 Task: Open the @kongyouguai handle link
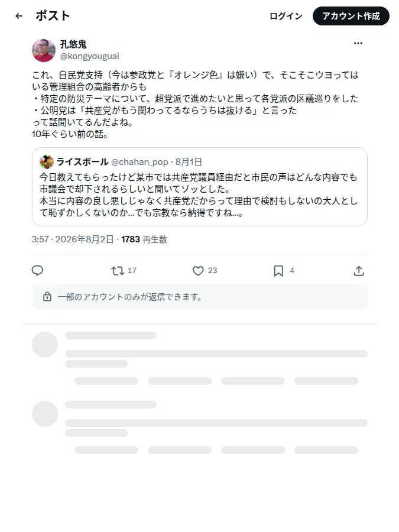pos(90,56)
